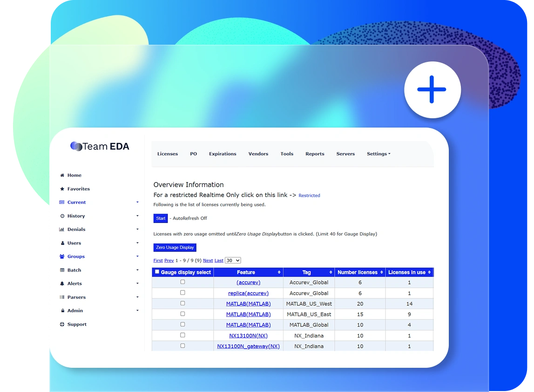Click the Alerts bell icon
Image resolution: width=534 pixels, height=392 pixels.
pos(62,284)
